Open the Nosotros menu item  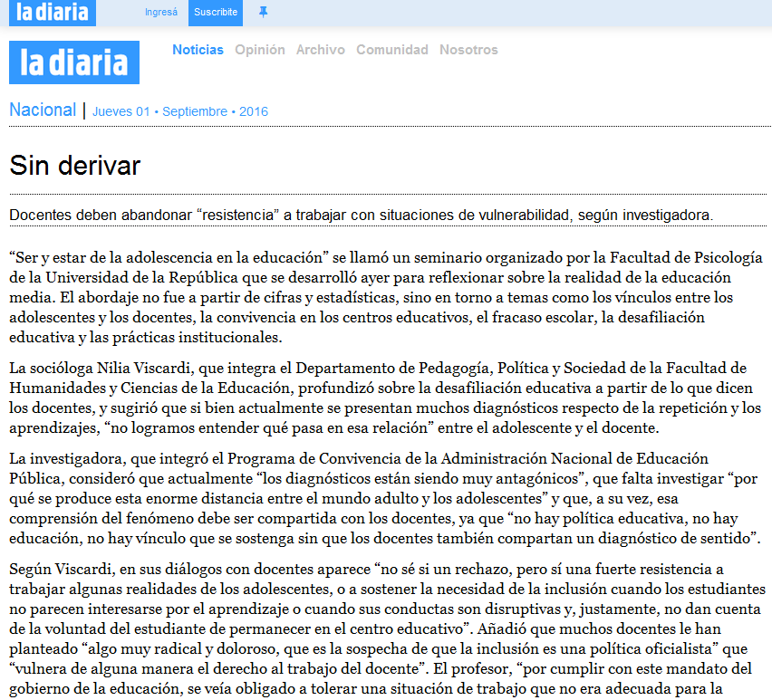point(468,50)
